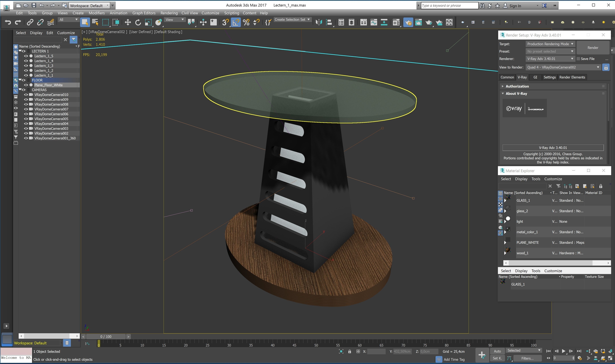Click Open File folder icon
Viewport: 615px width, 364px height.
(x=26, y=5)
